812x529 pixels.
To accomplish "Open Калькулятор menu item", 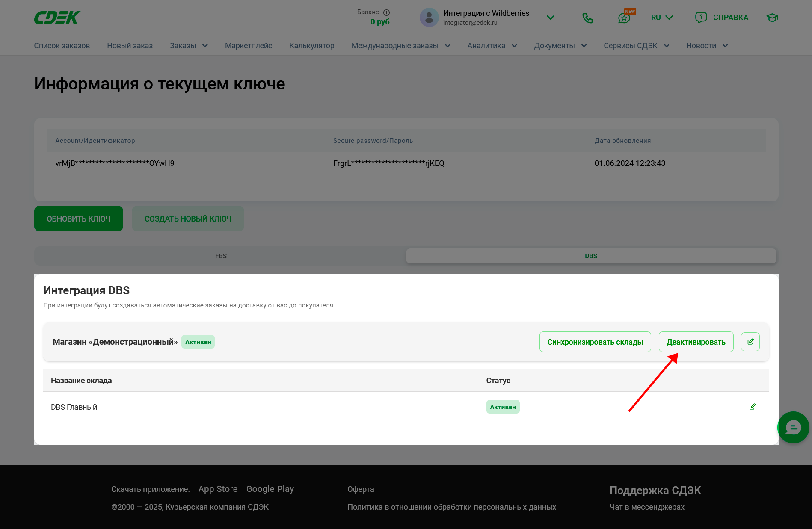I will point(312,46).
